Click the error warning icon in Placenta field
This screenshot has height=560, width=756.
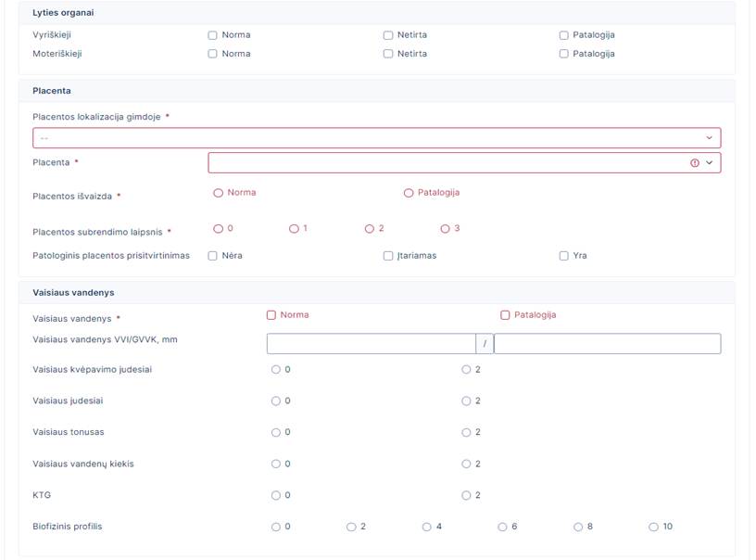[x=695, y=162]
